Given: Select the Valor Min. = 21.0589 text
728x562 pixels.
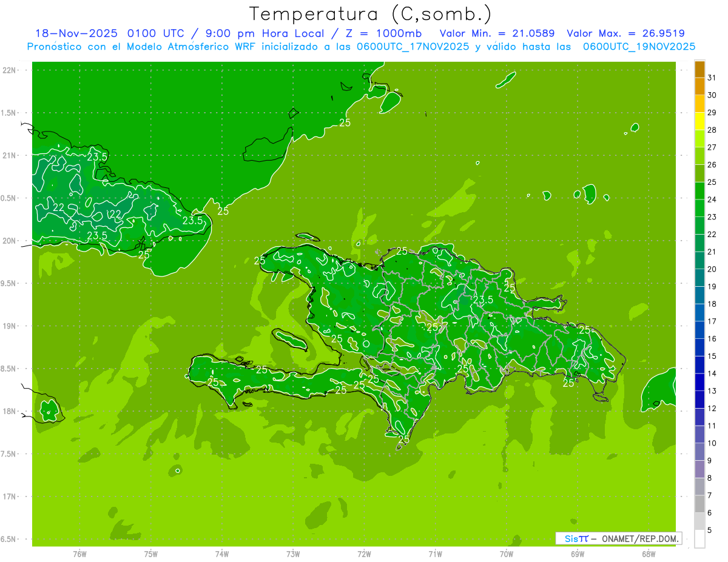Looking at the screenshot, I should pyautogui.click(x=497, y=33).
